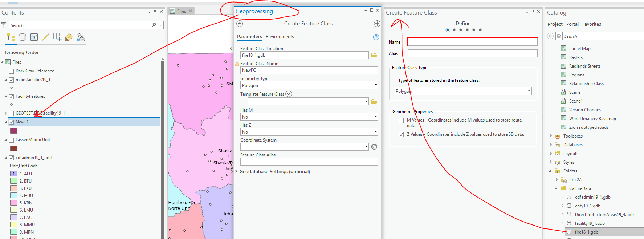
Task: Click the Catalog home icon
Action: coord(559,36)
